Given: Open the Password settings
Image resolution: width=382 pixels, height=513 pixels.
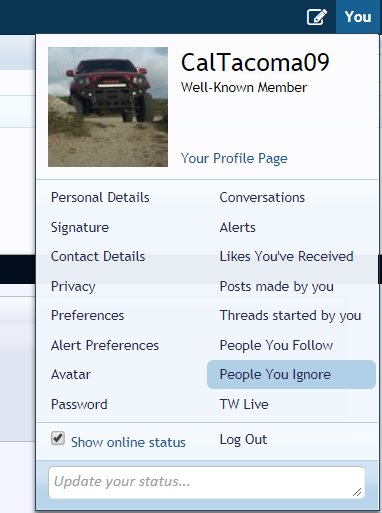Looking at the screenshot, I should click(x=79, y=404).
